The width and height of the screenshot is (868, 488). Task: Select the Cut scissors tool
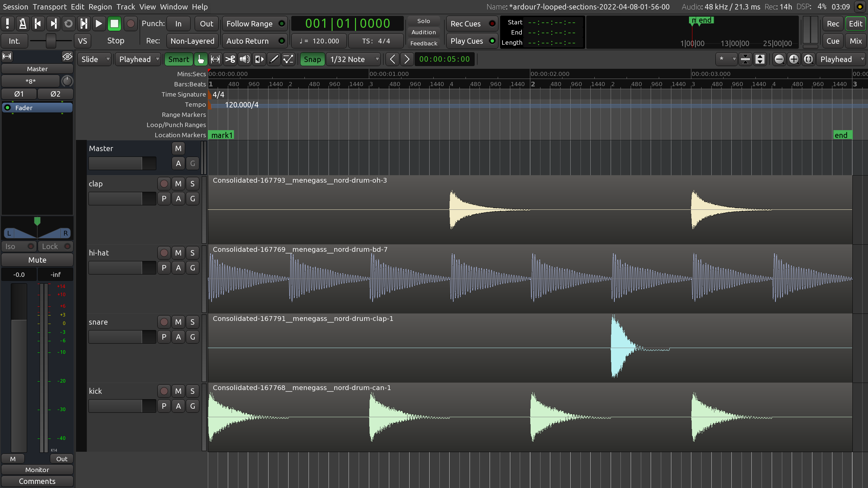click(230, 59)
